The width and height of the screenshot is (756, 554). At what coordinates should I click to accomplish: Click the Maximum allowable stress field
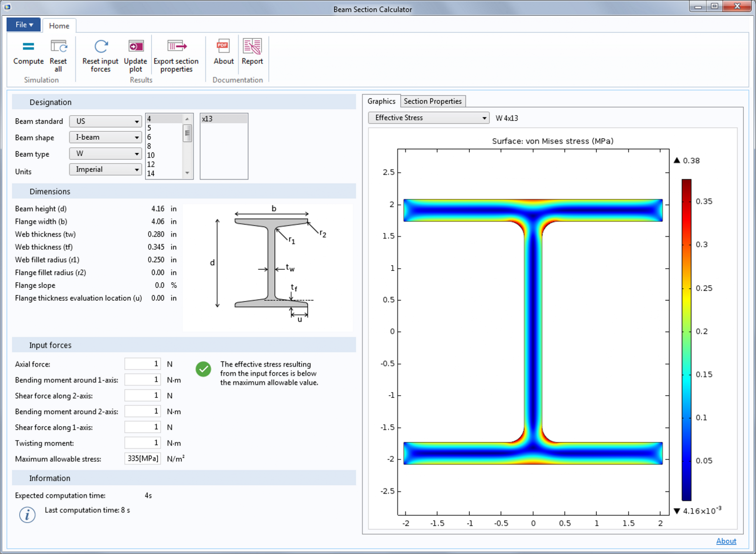pyautogui.click(x=142, y=458)
